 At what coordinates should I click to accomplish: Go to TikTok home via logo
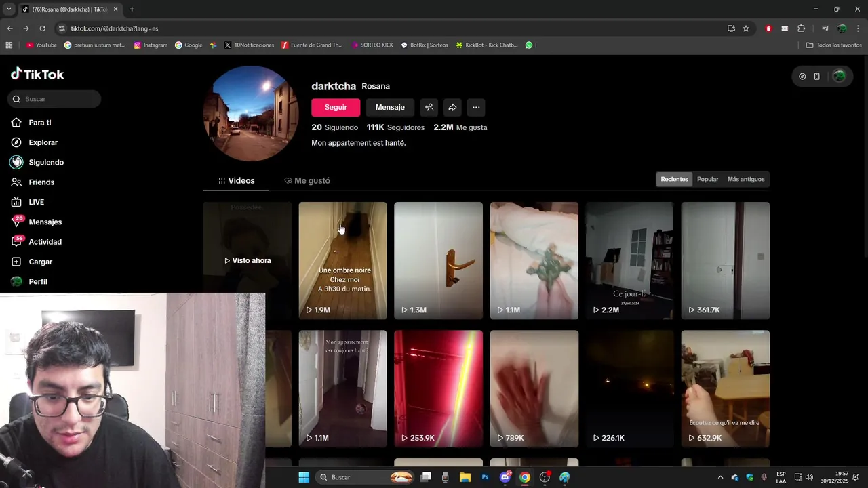point(37,74)
